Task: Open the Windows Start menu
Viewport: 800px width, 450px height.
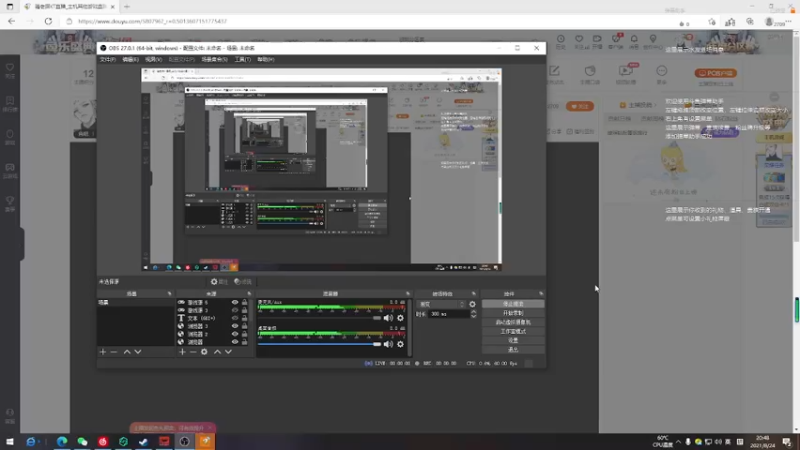Action: 10,441
